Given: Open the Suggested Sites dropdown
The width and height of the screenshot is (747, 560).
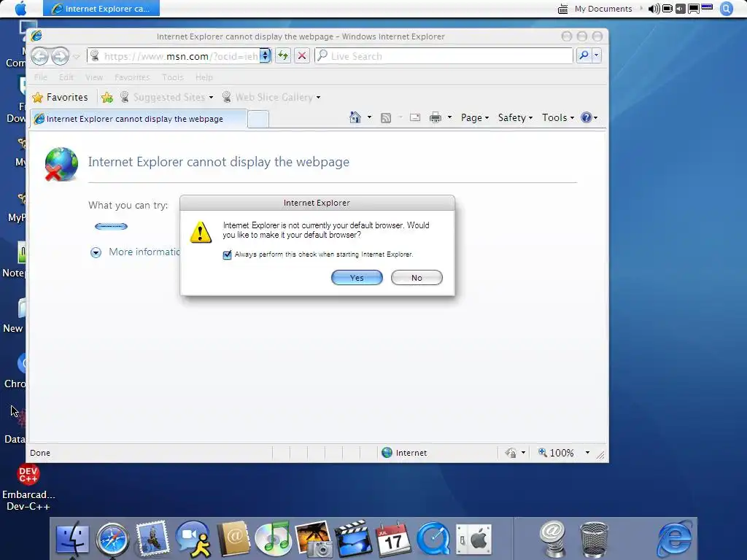Looking at the screenshot, I should 167,97.
